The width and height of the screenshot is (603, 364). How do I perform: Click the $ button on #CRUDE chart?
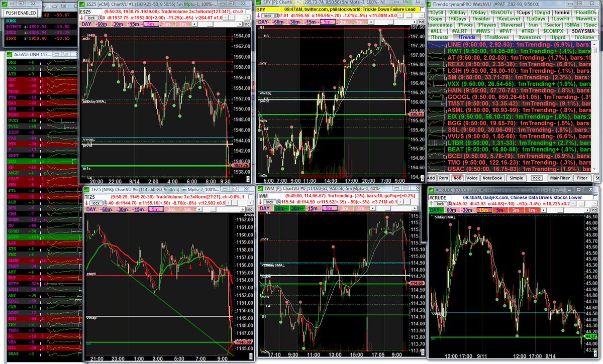coord(450,204)
